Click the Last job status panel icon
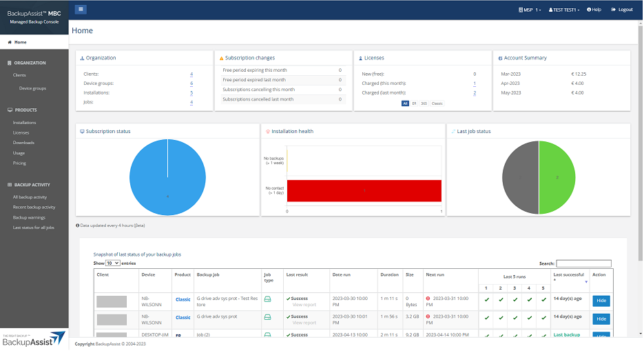Viewport: 644px width, 353px height. (x=453, y=132)
